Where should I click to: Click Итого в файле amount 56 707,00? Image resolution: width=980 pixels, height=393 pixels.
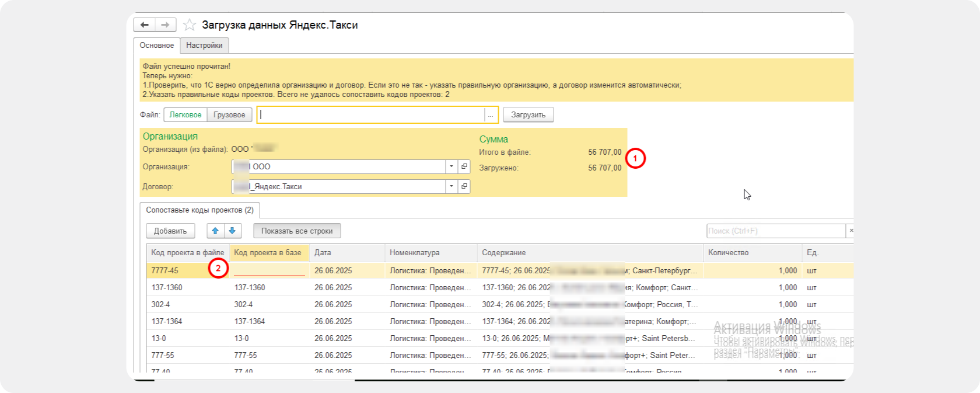(x=604, y=152)
